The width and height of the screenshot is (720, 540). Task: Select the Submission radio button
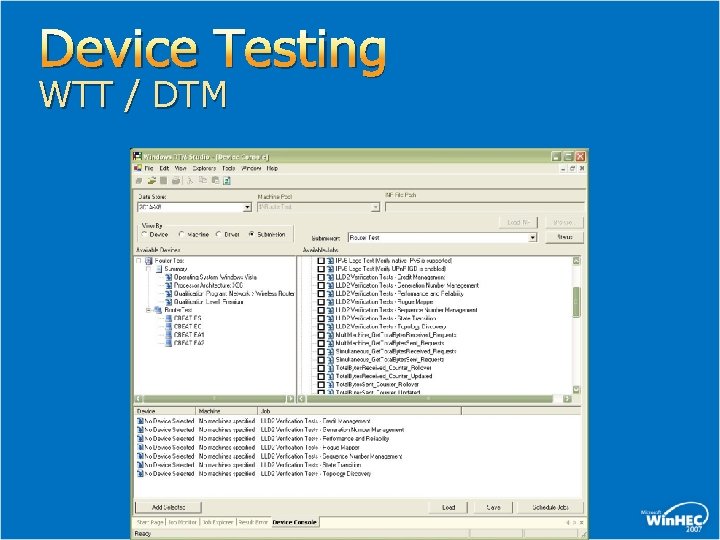click(251, 235)
